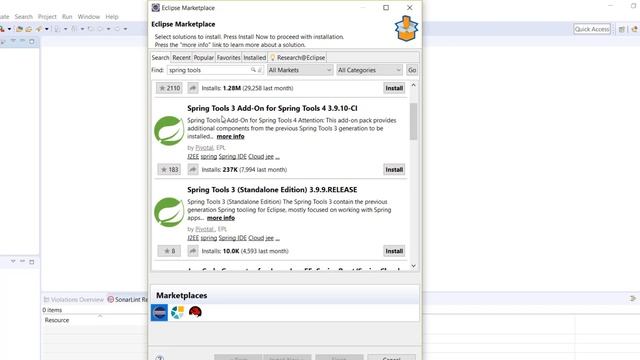Click scroll down arrow of results list

tap(413, 266)
